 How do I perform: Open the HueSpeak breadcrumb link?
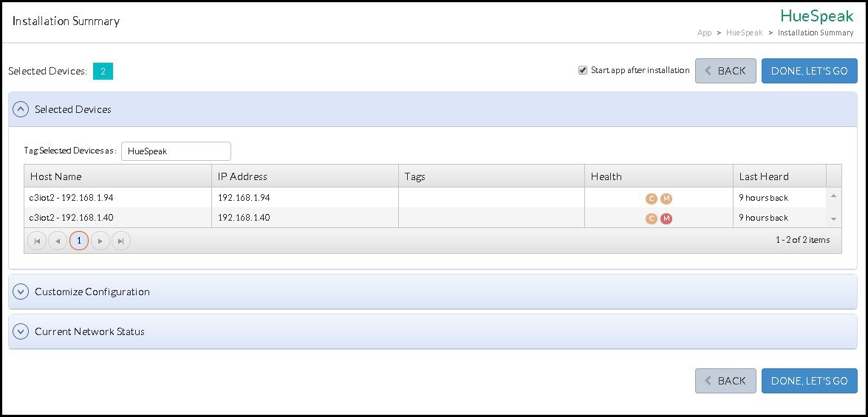click(x=744, y=32)
